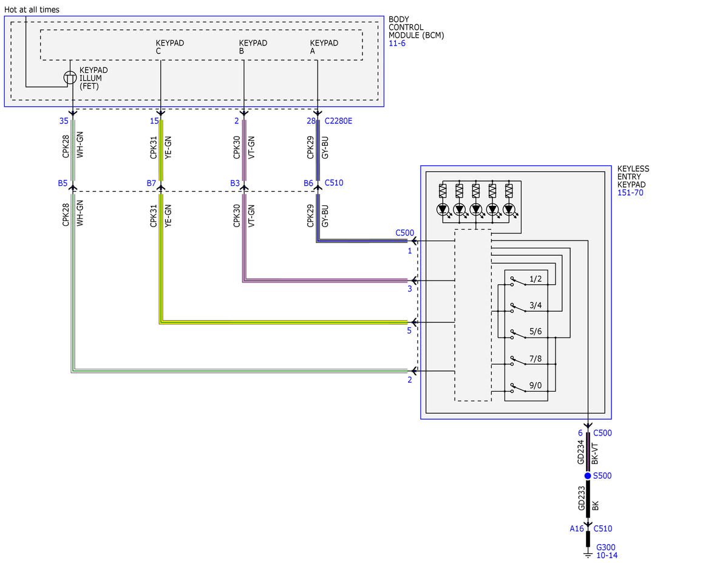Screen dimensions: 728x563
Task: Click the 'KEYLESS ENTRY KEYPAD' title
Action: (x=633, y=177)
